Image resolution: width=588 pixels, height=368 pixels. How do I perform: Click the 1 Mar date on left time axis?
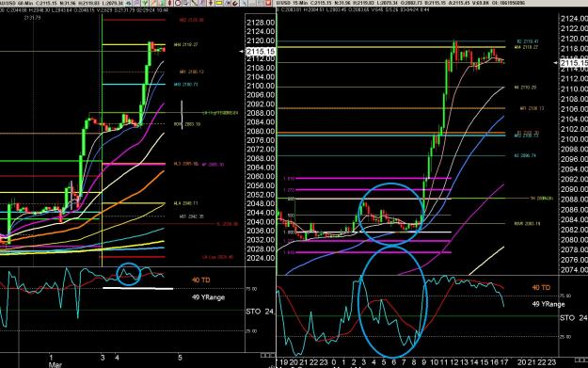click(x=55, y=360)
